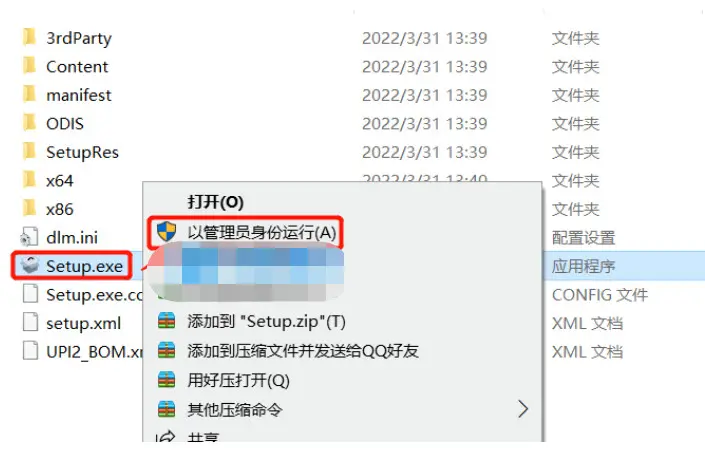This screenshot has width=705, height=454.
Task: Select the x64 folder entry
Action: click(59, 181)
